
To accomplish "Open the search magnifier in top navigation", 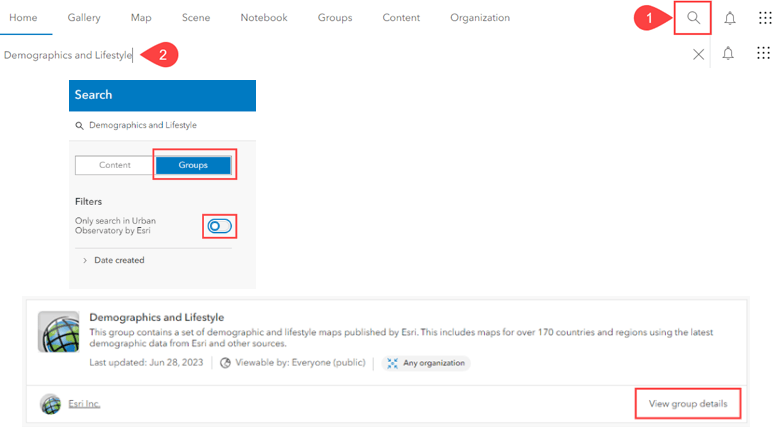I will pos(693,18).
